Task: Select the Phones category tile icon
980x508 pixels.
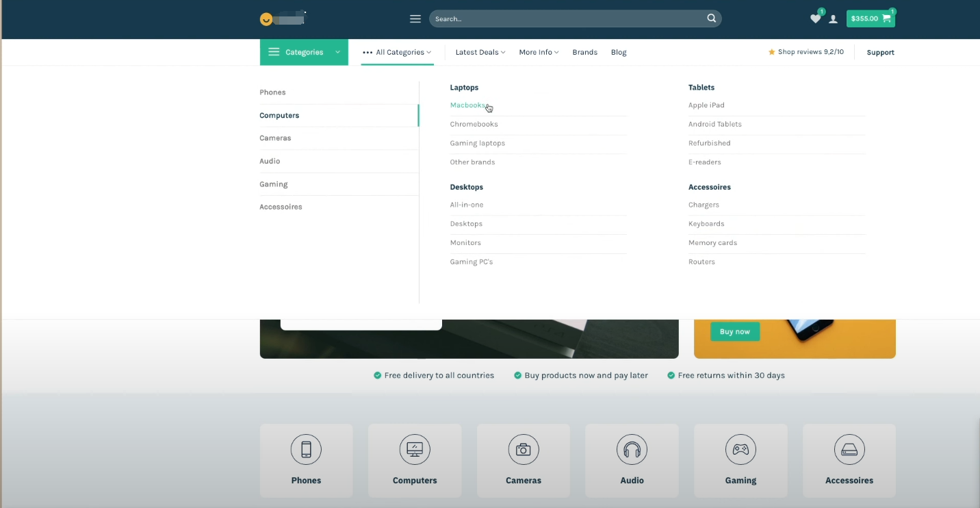Action: pyautogui.click(x=306, y=450)
